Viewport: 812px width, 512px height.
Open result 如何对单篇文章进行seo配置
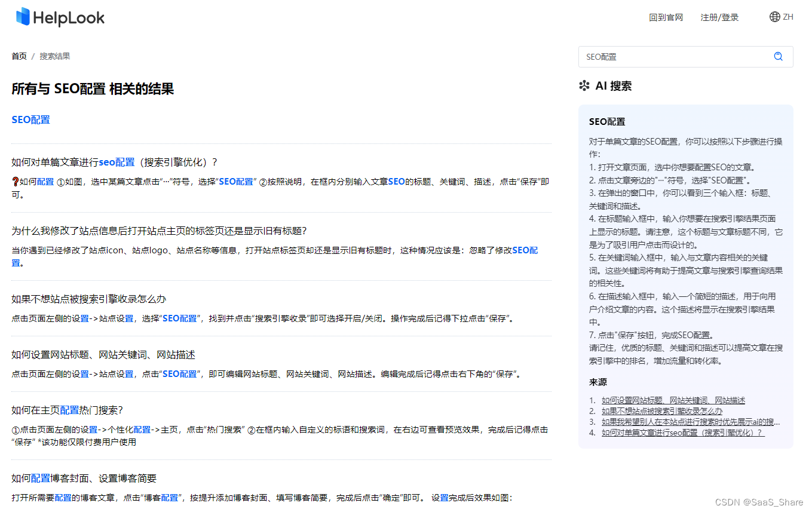115,162
